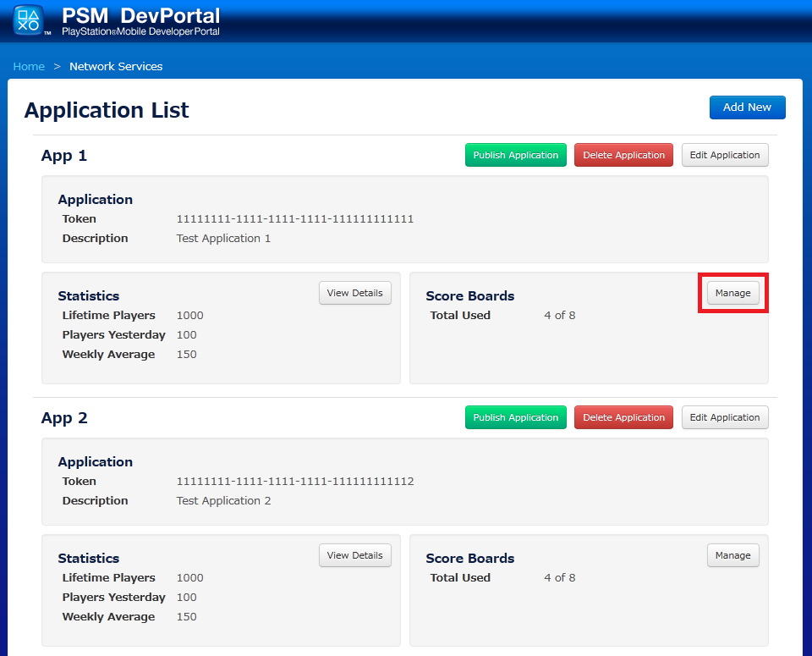The width and height of the screenshot is (812, 656).
Task: Click the App 1 token value
Action: pos(294,218)
